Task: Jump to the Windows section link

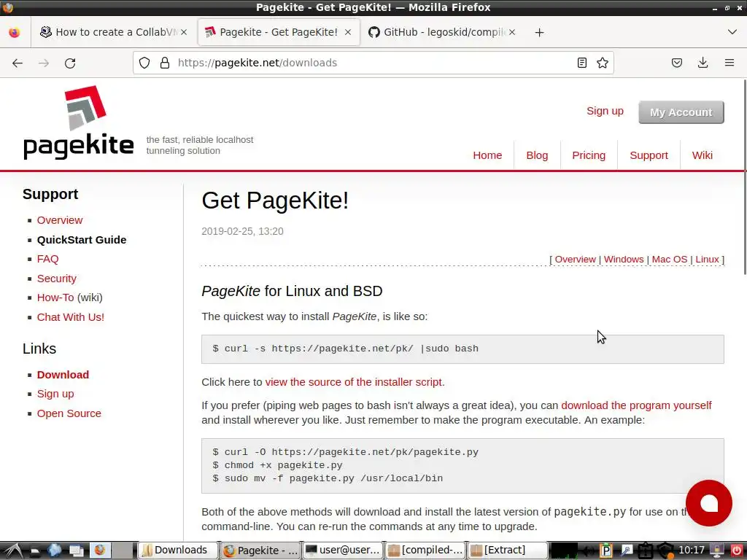Action: pyautogui.click(x=624, y=260)
